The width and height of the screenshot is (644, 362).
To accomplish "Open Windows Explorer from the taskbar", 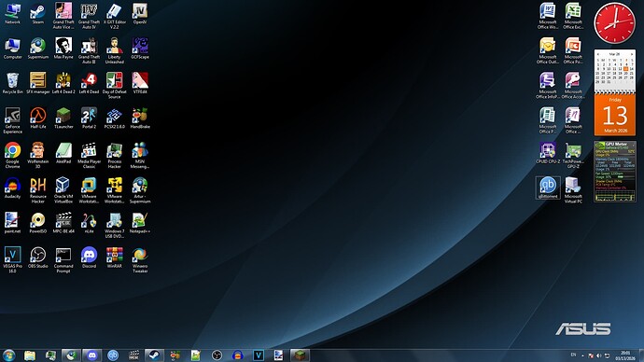I will click(x=30, y=355).
